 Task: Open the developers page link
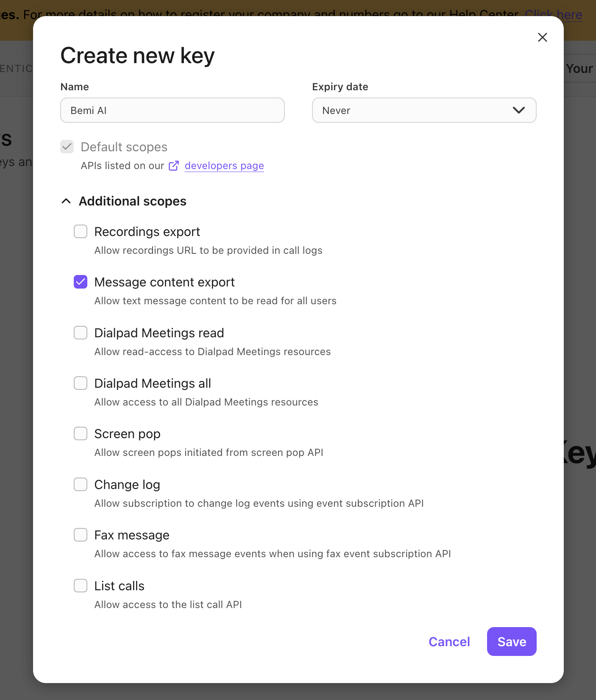[224, 166]
